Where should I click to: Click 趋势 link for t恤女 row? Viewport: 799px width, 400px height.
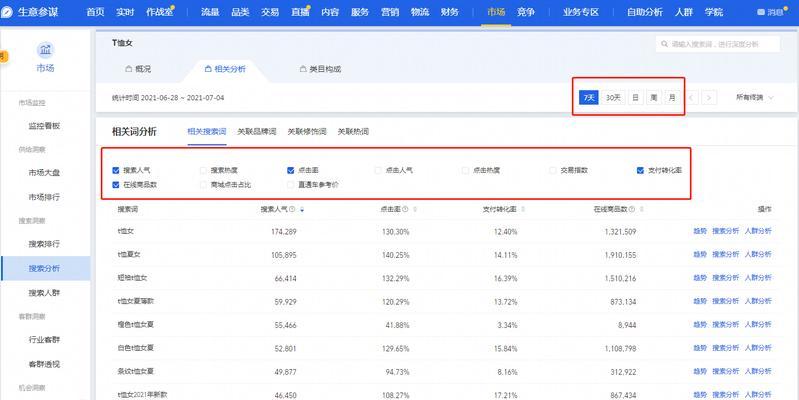700,231
